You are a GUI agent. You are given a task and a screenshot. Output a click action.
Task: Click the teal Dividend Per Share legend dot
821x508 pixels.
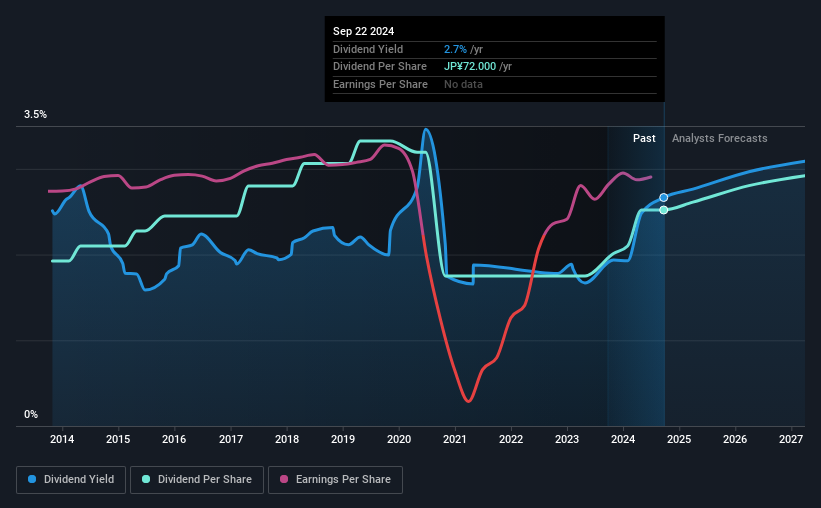click(146, 479)
